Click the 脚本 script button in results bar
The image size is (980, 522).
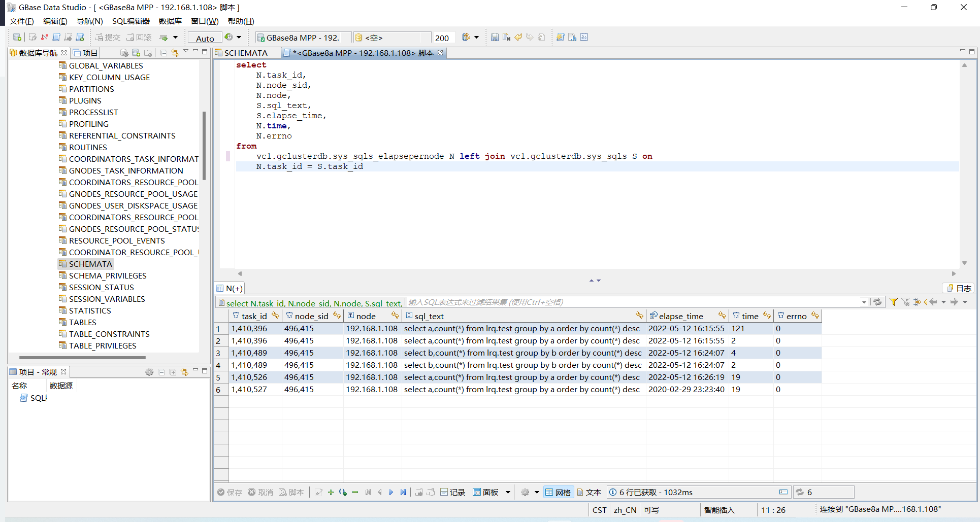(x=291, y=492)
